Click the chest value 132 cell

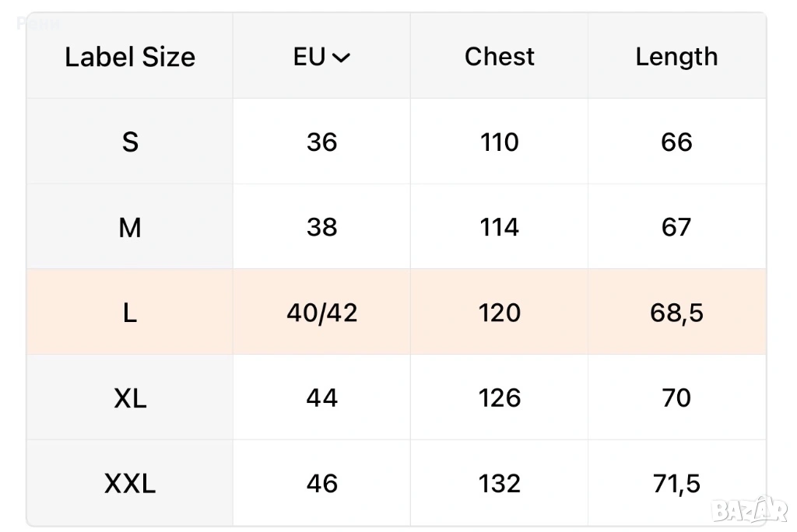(x=499, y=484)
